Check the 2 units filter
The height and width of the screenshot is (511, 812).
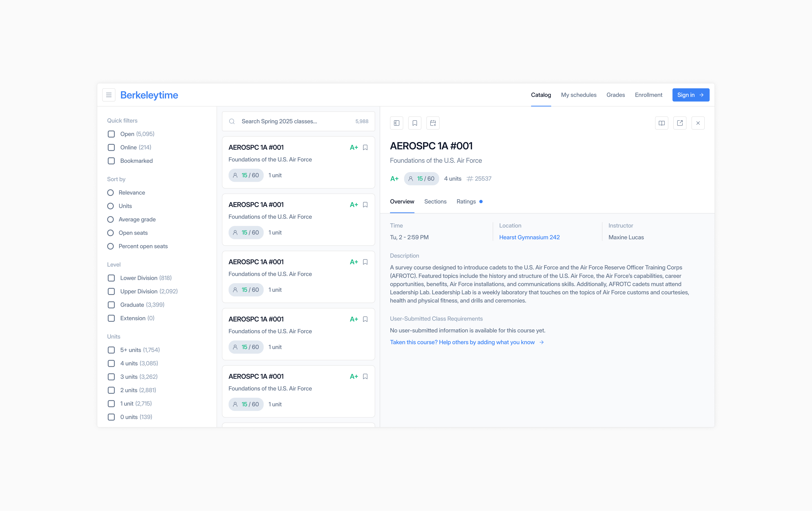pyautogui.click(x=111, y=390)
